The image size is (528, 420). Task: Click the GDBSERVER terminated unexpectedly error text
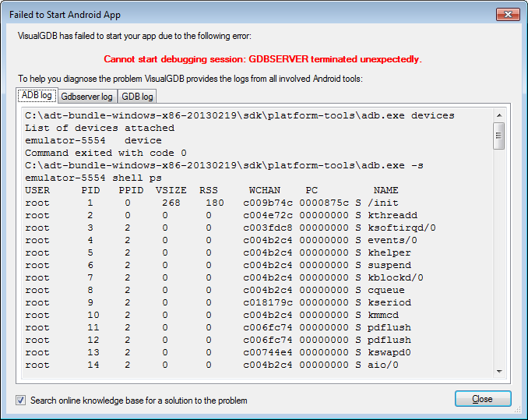coord(262,59)
